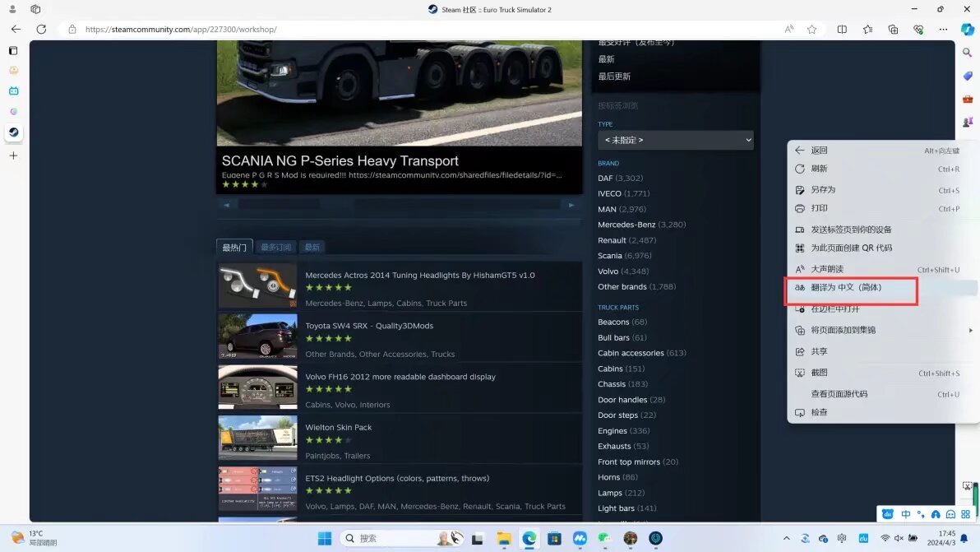Open SCANIA NG P-Series Heavy Transport feature
The width and height of the screenshot is (980, 552).
pos(340,160)
